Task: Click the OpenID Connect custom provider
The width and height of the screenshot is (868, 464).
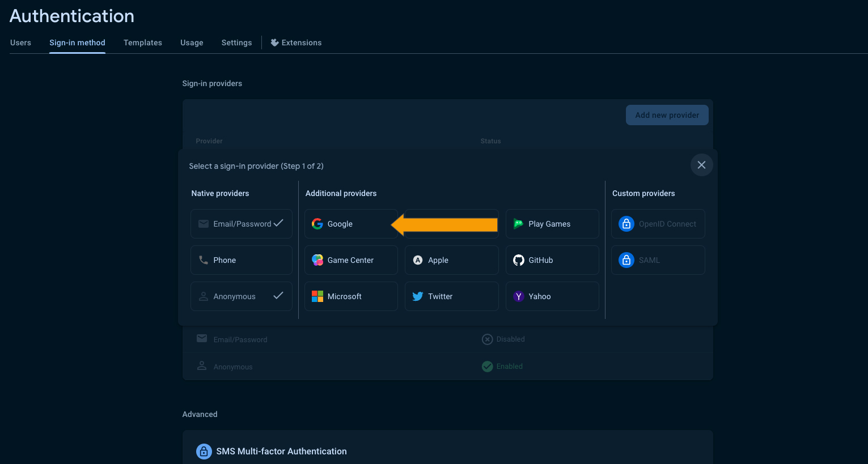Action: [658, 224]
